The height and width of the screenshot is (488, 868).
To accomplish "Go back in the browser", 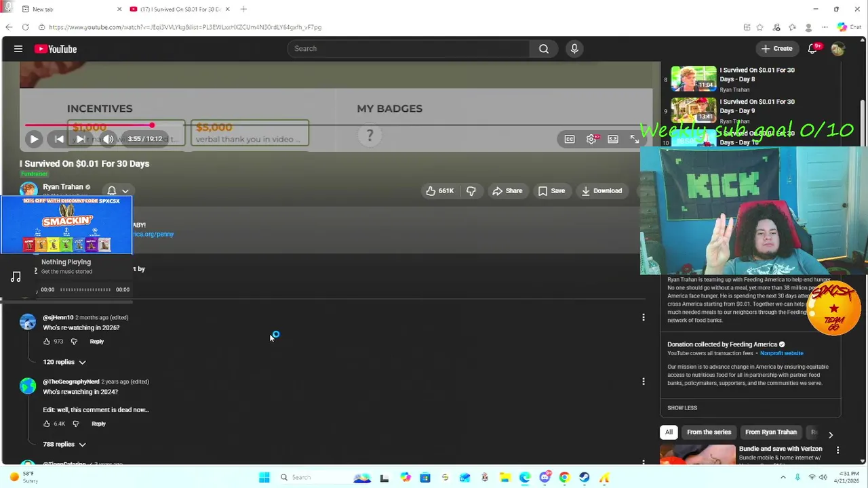I will coord(9,27).
